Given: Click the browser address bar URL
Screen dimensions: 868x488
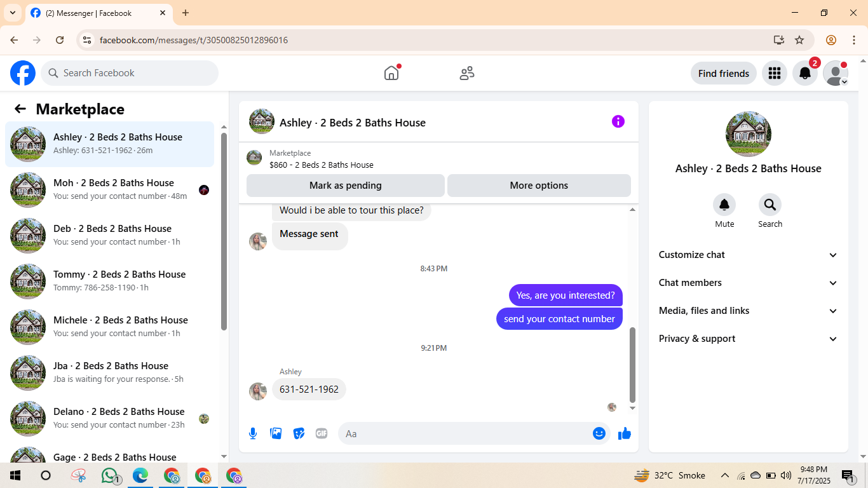Looking at the screenshot, I should (194, 40).
